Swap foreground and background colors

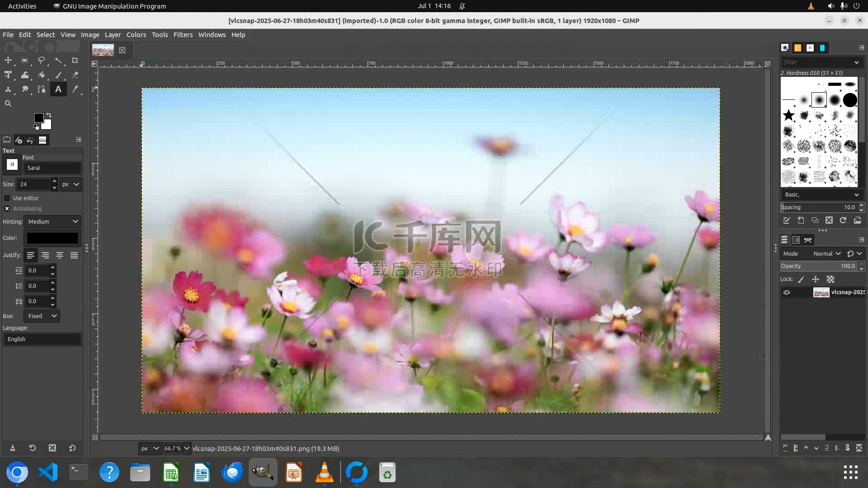click(49, 115)
